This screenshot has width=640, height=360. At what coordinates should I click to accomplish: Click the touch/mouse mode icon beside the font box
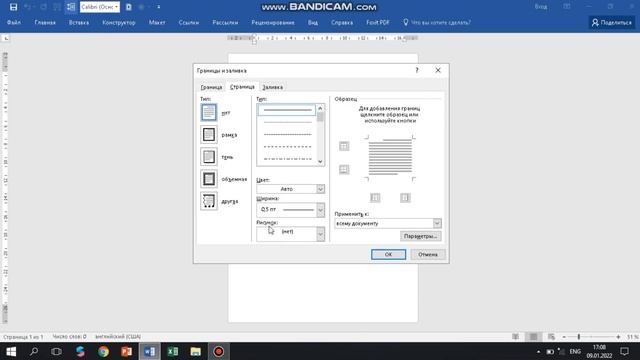tap(71, 7)
